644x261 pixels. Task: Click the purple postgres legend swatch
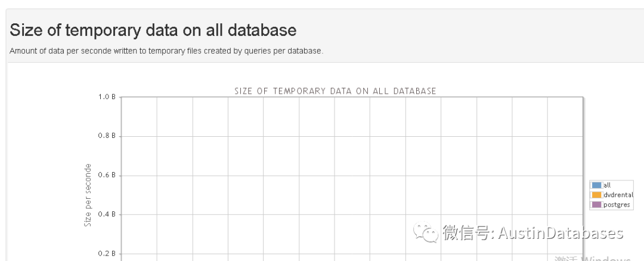597,204
